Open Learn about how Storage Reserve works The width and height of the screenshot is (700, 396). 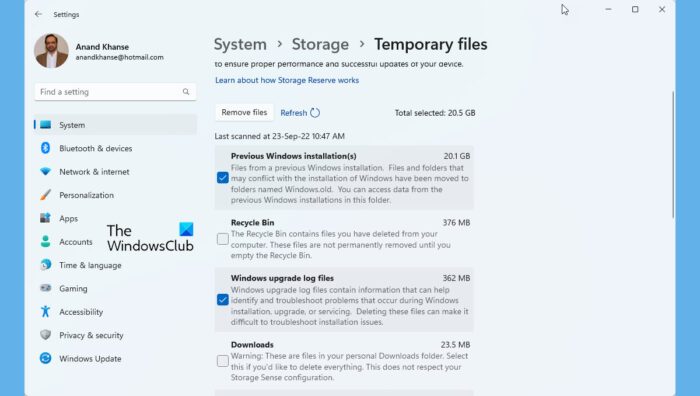tap(287, 80)
